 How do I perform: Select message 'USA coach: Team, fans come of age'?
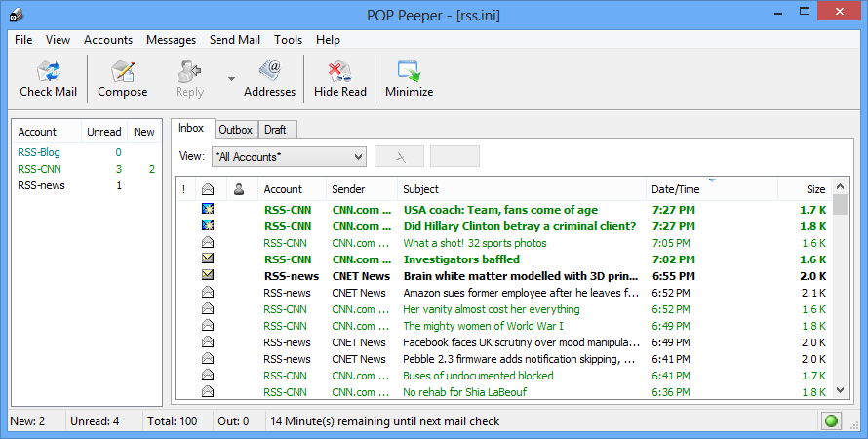(x=504, y=210)
